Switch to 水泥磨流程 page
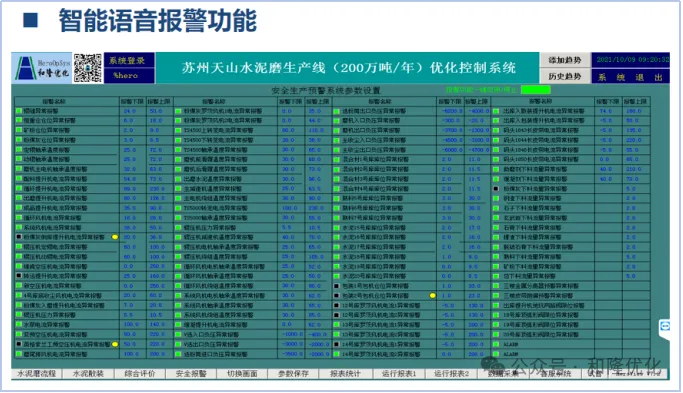 click(37, 374)
